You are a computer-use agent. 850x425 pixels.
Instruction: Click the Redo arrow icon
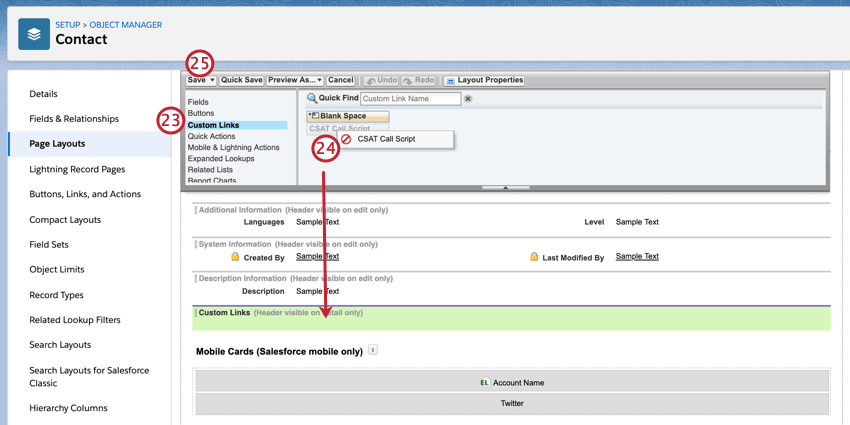[x=408, y=81]
